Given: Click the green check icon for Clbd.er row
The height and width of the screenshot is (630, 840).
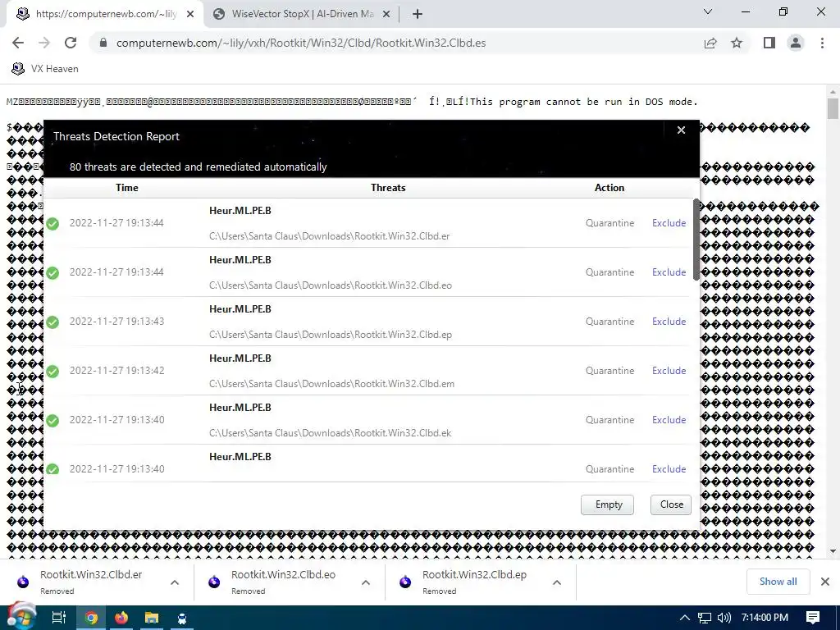Looking at the screenshot, I should click(52, 223).
